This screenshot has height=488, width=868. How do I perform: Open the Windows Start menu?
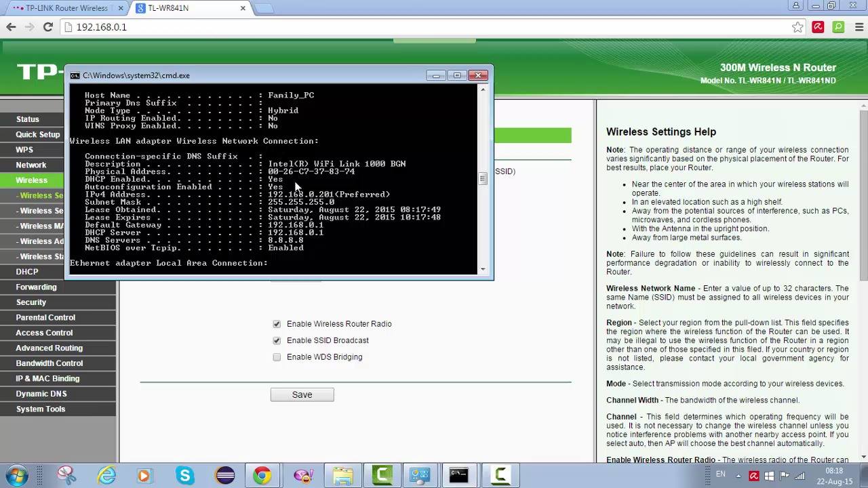click(16, 475)
